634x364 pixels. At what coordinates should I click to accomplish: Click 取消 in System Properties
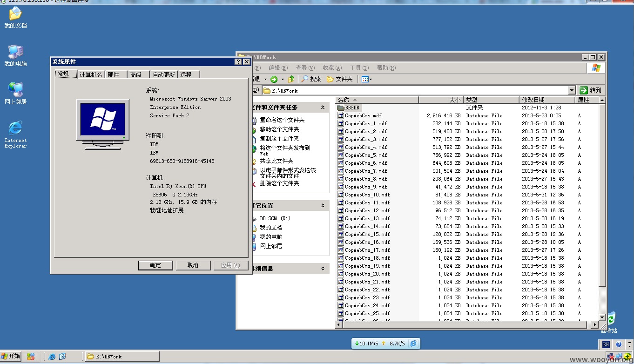pos(193,265)
